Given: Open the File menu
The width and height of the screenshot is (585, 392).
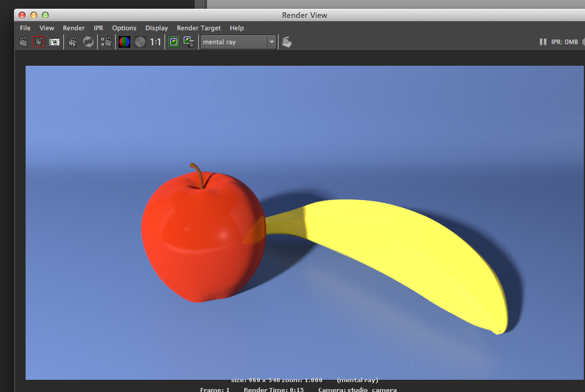Looking at the screenshot, I should click(25, 28).
